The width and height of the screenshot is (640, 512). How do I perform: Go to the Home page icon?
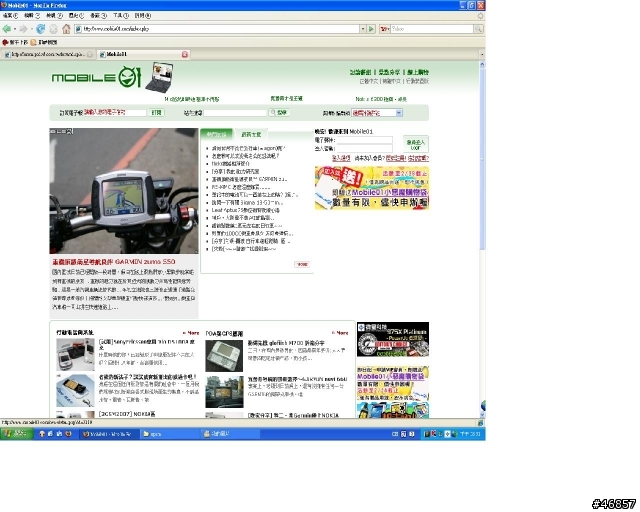[x=66, y=29]
